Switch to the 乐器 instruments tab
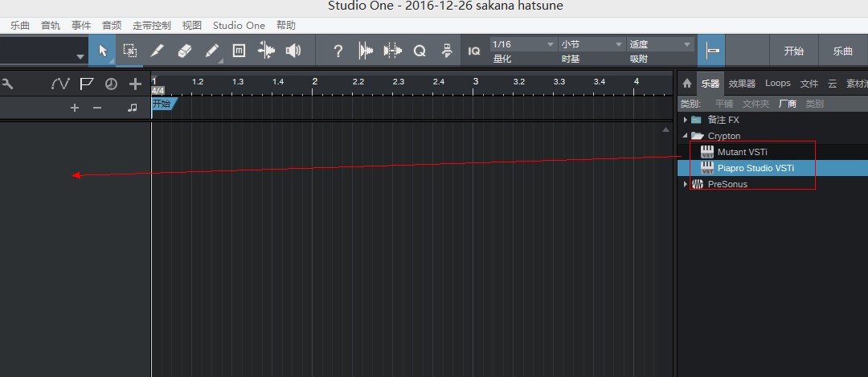The height and width of the screenshot is (377, 868). click(x=710, y=84)
